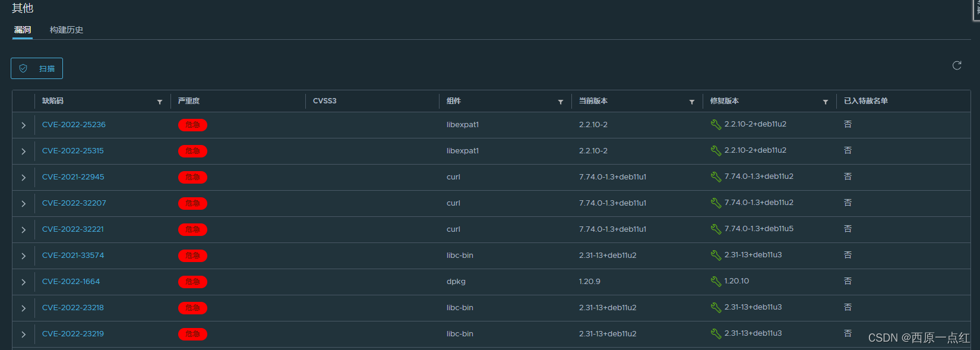980x350 pixels.
Task: Click wrench icon in CVE-2021-22945 row
Action: pyautogui.click(x=716, y=177)
